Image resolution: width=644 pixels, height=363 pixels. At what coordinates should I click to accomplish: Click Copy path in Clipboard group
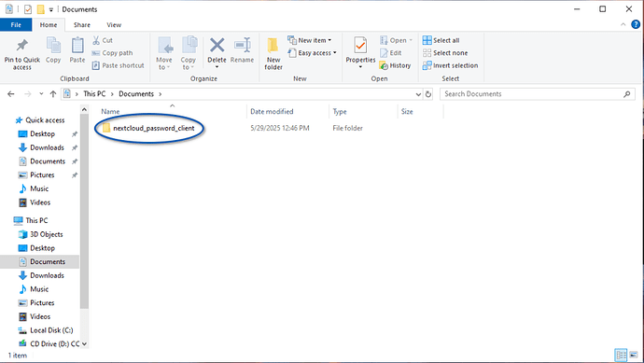112,53
